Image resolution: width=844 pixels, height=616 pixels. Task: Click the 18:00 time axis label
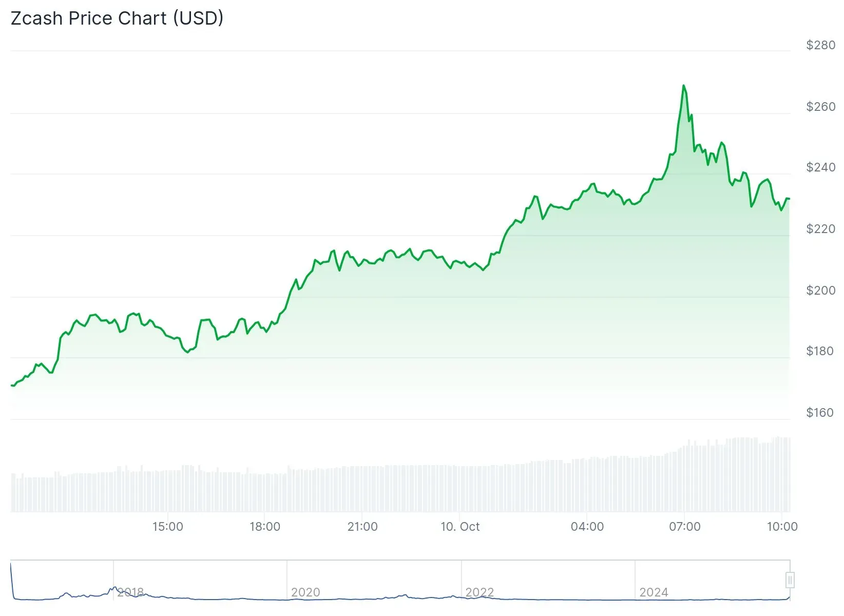(x=265, y=527)
